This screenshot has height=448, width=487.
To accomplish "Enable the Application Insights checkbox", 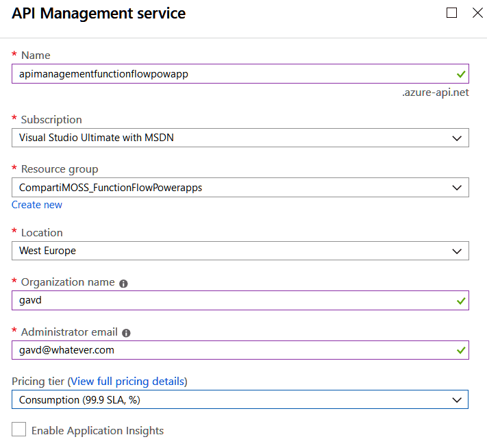I will 19,430.
